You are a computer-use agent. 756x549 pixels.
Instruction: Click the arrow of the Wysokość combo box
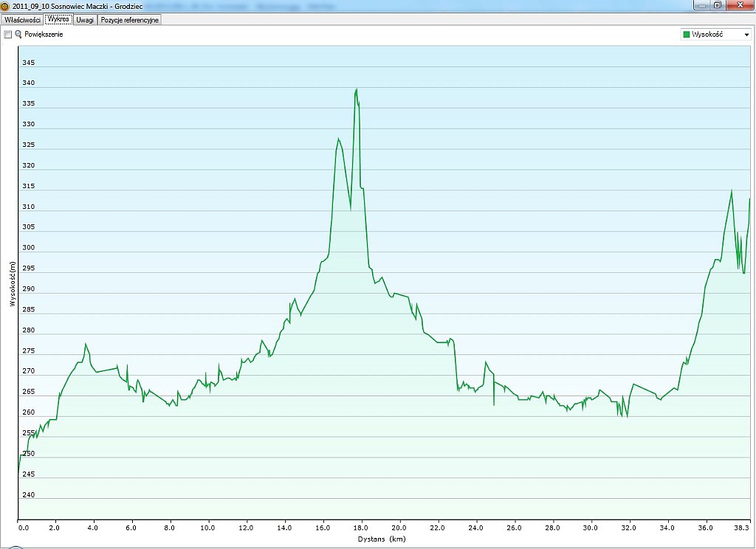coord(746,35)
